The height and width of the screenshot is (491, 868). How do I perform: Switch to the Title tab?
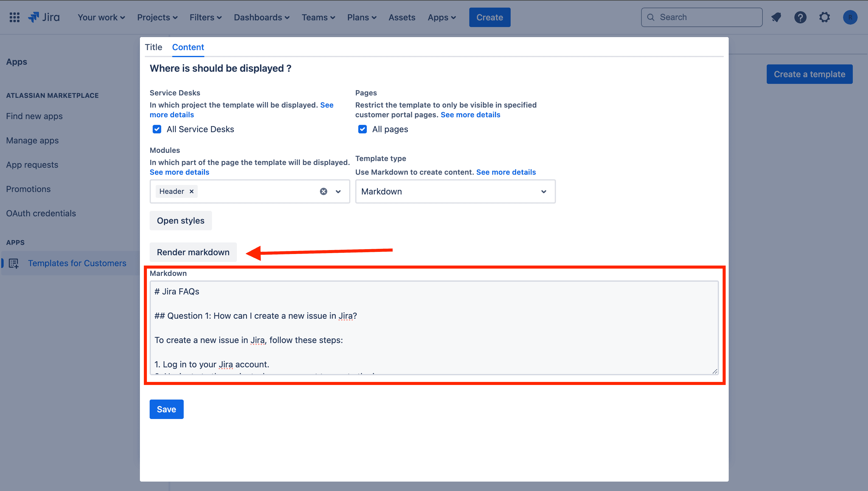(x=153, y=47)
